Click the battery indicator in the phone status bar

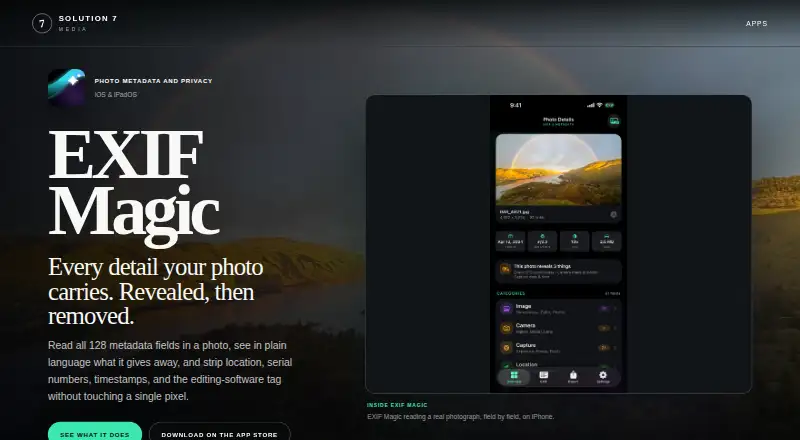click(x=610, y=105)
